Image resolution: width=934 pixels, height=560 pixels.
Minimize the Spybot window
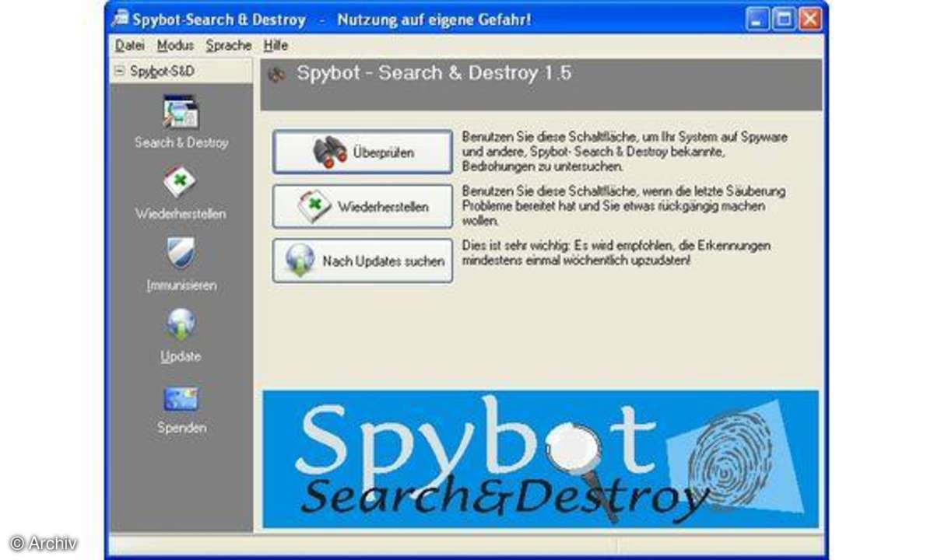tap(757, 19)
